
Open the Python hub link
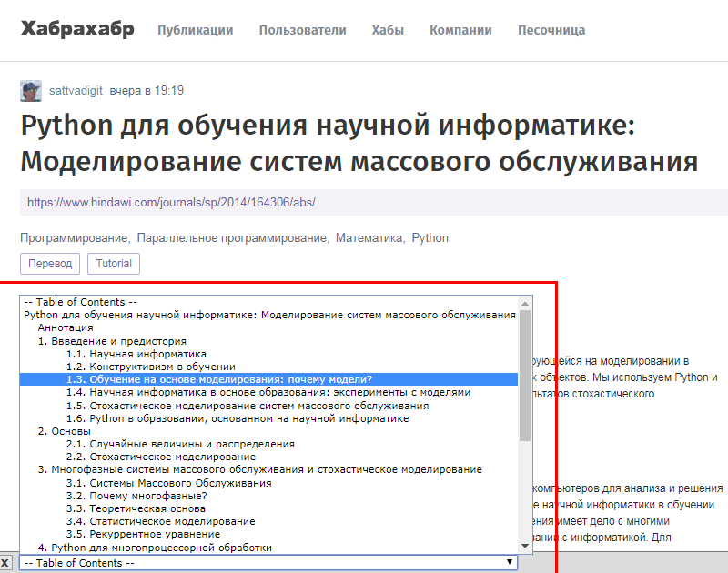pos(430,238)
